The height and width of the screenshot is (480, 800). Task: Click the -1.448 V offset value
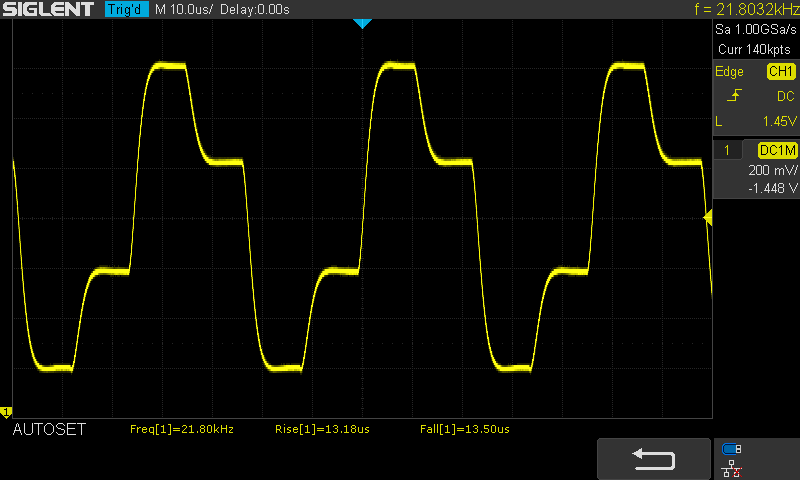(x=772, y=188)
